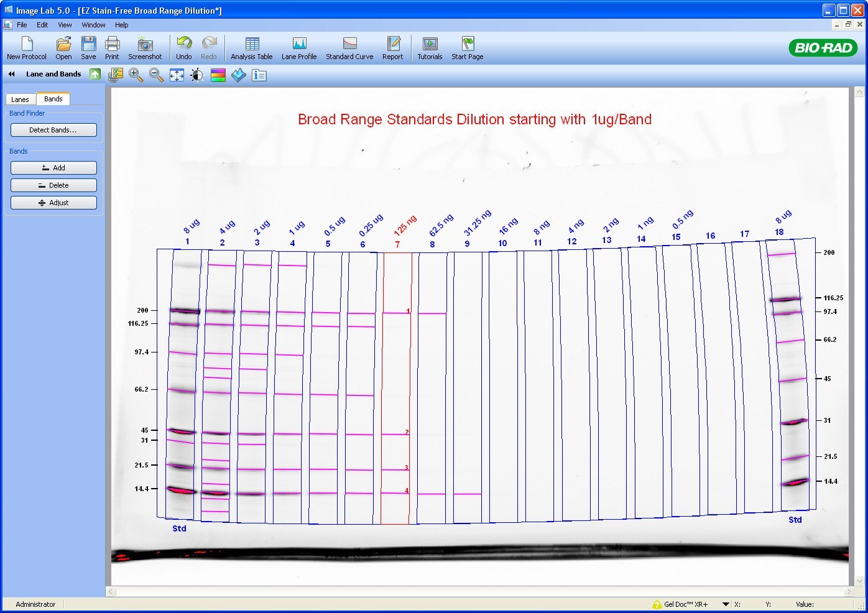Select the lane 1 header number
The width and height of the screenshot is (868, 613).
click(187, 241)
